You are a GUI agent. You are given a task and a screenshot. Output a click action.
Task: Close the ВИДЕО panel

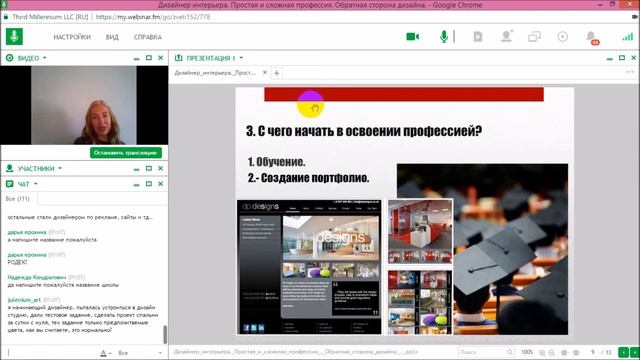[x=161, y=58]
